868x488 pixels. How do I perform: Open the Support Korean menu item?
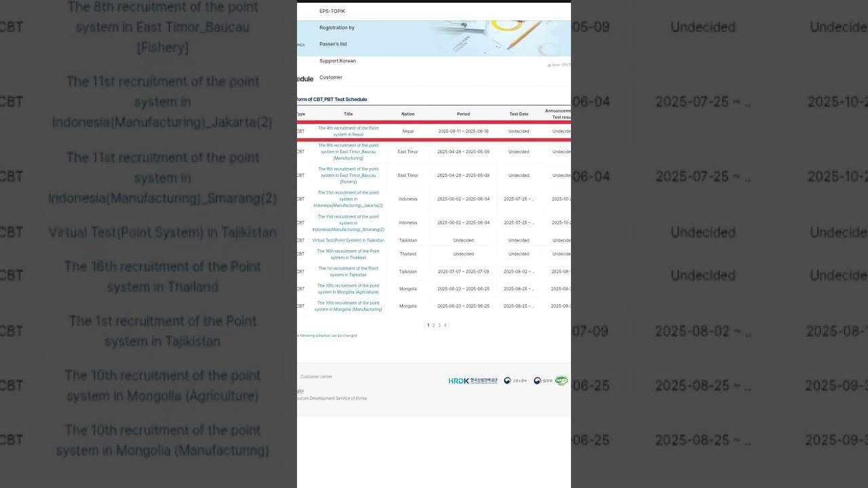pyautogui.click(x=338, y=61)
